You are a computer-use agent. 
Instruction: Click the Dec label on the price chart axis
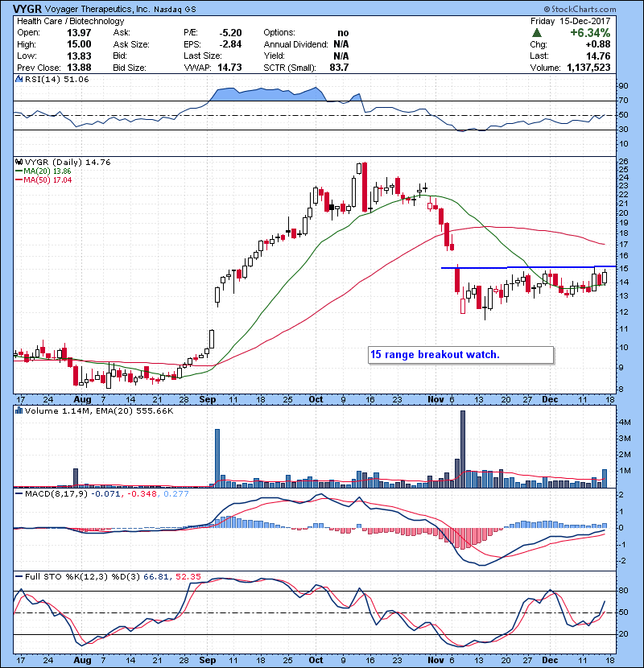(x=550, y=400)
